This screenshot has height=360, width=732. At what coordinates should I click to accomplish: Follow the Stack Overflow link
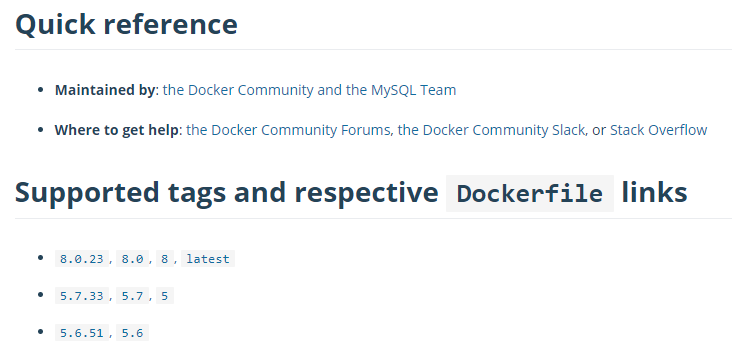(659, 130)
